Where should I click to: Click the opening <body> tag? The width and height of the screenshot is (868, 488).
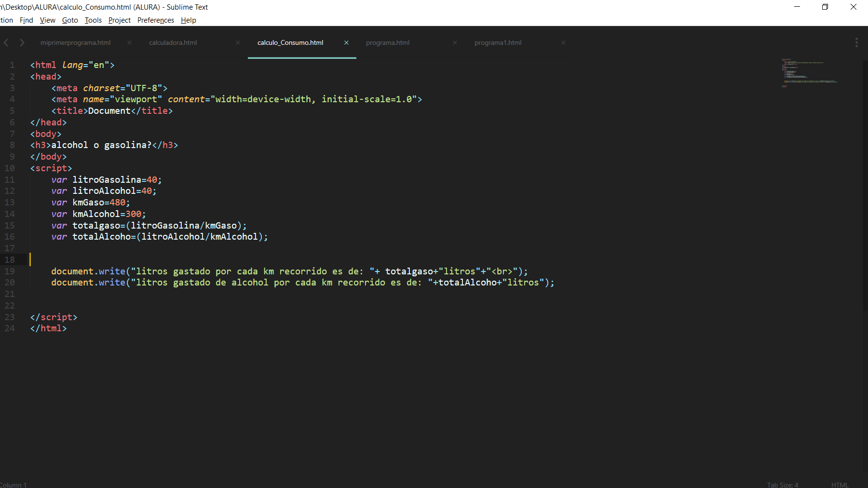[x=46, y=134]
